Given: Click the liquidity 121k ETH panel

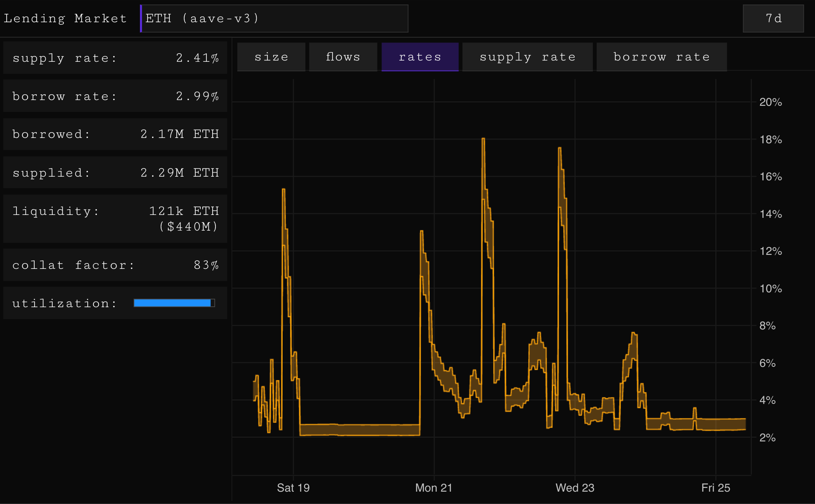Looking at the screenshot, I should point(115,219).
